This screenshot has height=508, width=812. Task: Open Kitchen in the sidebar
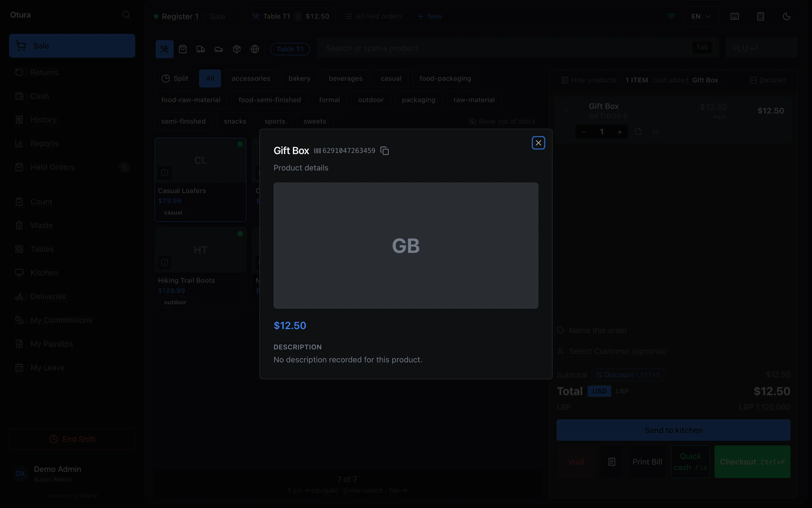pos(72,273)
